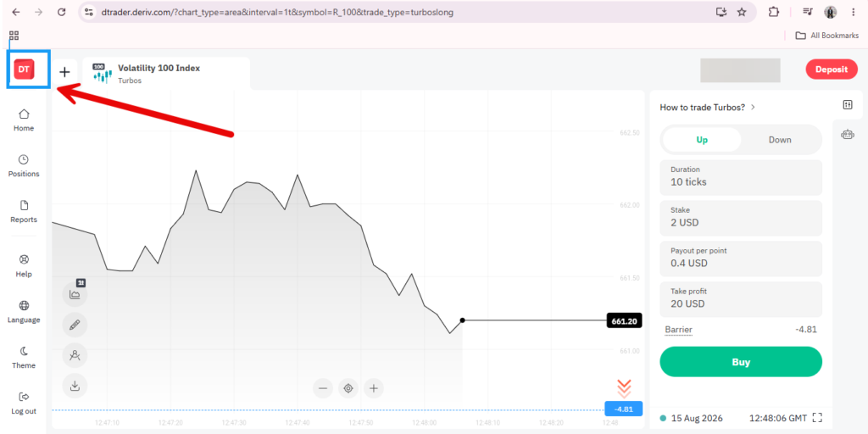This screenshot has width=868, height=434.
Task: Edit Take profit 20 USD field
Action: [741, 298]
